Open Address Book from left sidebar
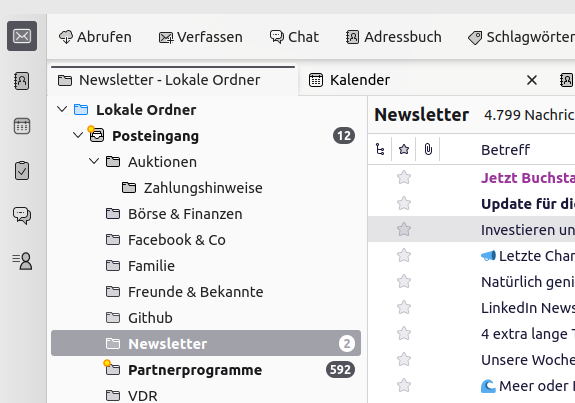 (22, 81)
